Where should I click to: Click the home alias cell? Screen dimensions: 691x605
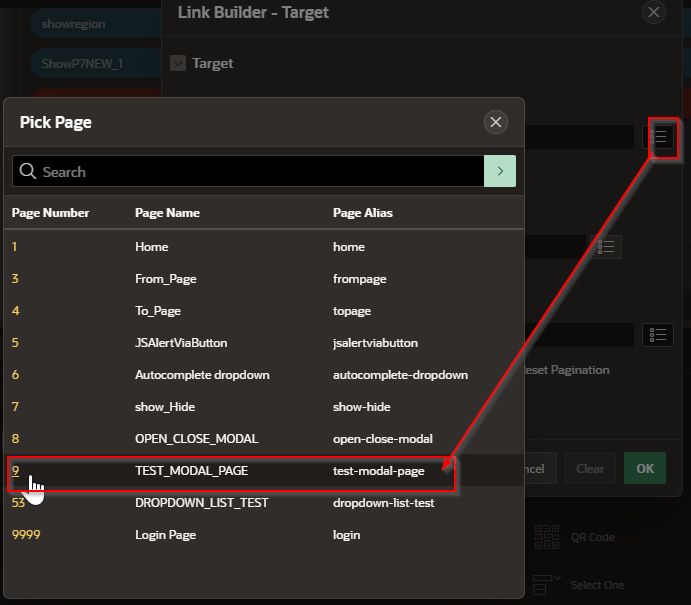[349, 247]
